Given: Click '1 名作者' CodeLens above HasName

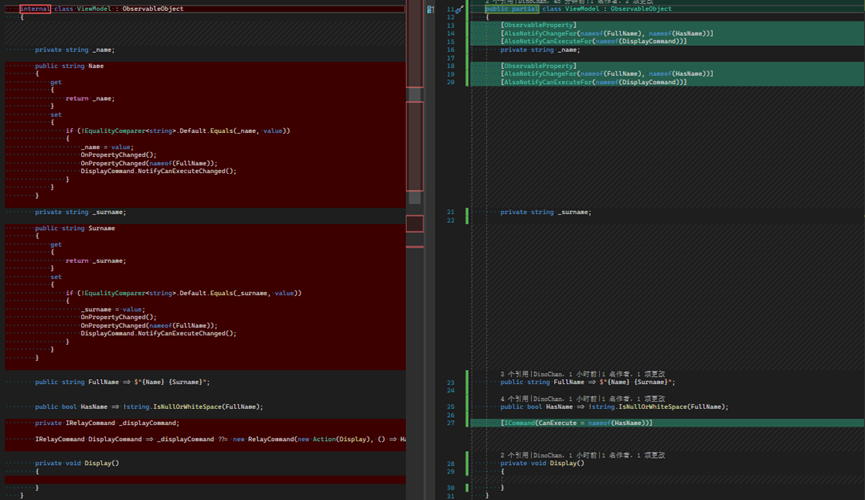Looking at the screenshot, I should (x=618, y=398).
